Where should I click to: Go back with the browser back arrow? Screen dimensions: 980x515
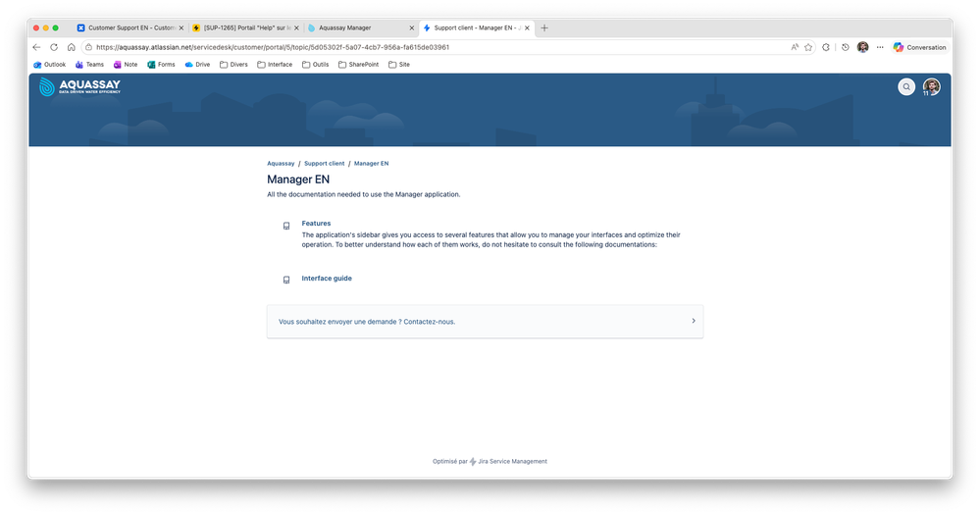36,47
